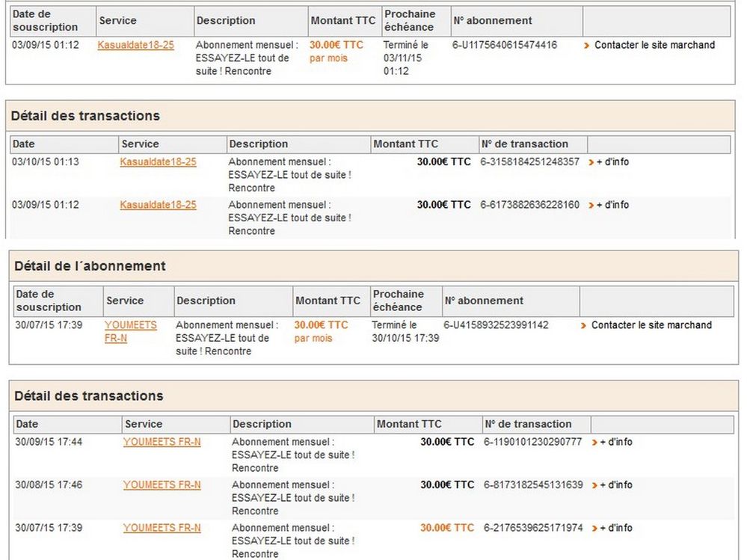
Task: Open YOUMEETS FR-N service for 30/09/15 transaction
Action: 162,442
